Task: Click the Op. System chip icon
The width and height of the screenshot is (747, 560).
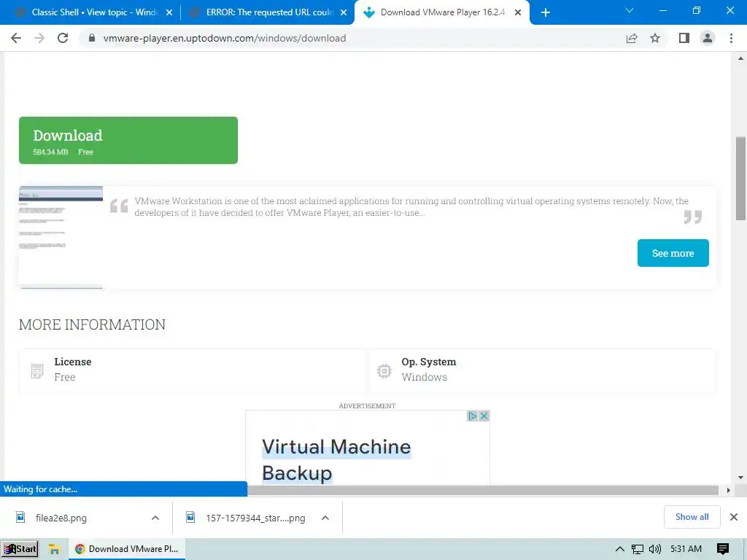Action: tap(384, 370)
